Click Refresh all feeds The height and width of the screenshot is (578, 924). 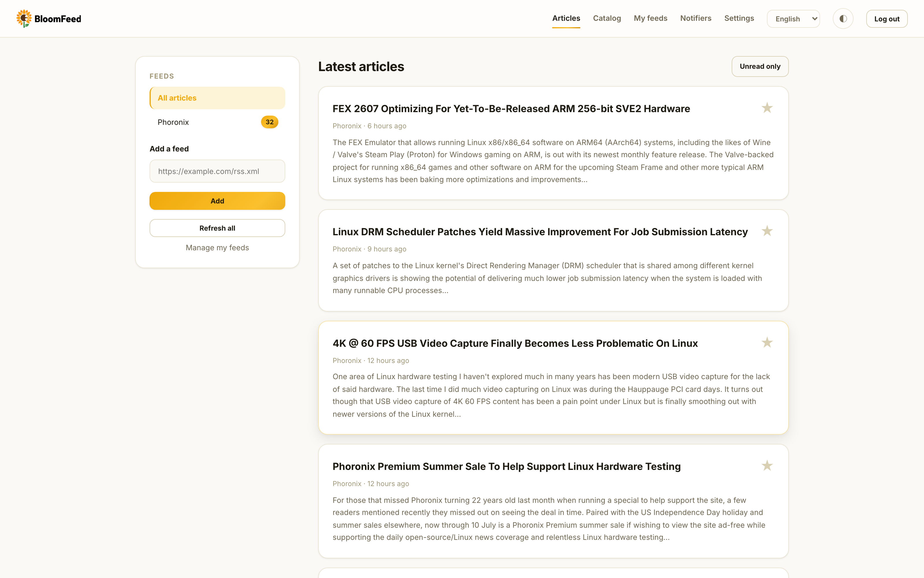point(217,228)
